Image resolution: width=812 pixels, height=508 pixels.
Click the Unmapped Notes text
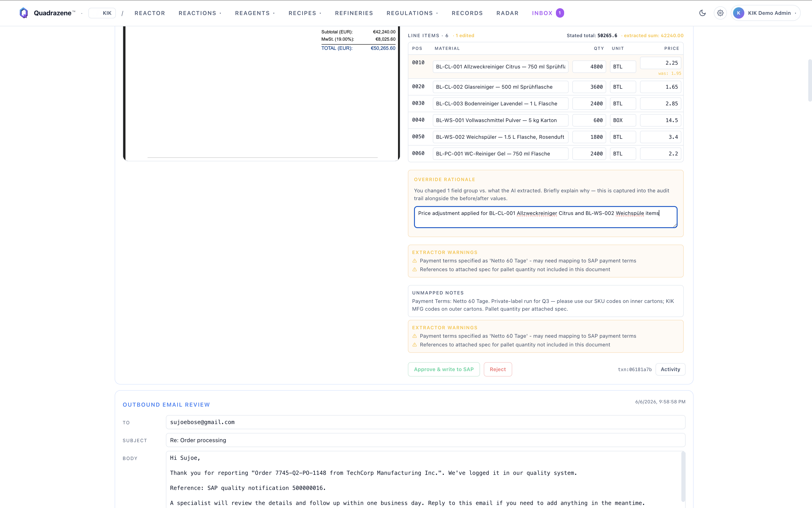543,305
